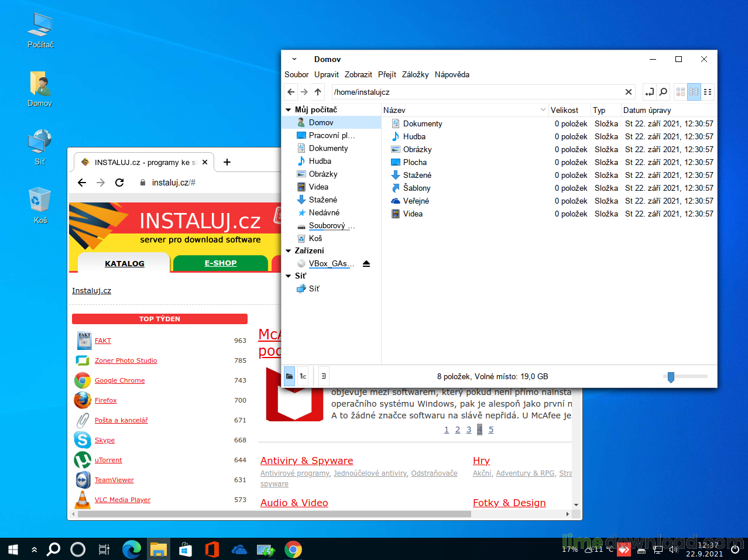This screenshot has width=748, height=560.
Task: Open the Zobrazit menu
Action: point(358,74)
